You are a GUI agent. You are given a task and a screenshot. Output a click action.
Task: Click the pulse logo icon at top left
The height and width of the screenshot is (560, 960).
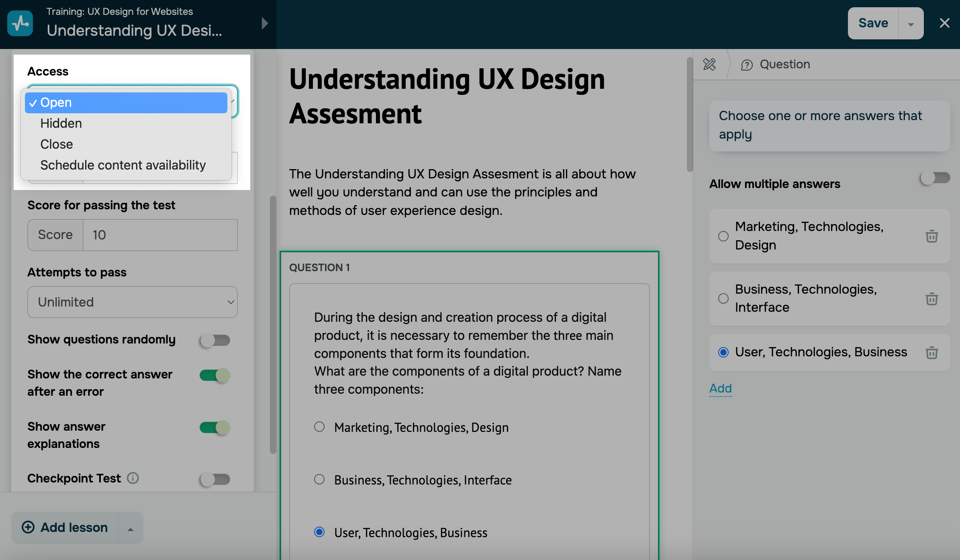[20, 23]
